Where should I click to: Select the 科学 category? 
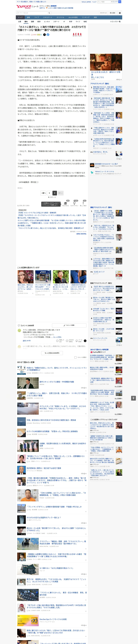pyautogui.click(x=71, y=21)
